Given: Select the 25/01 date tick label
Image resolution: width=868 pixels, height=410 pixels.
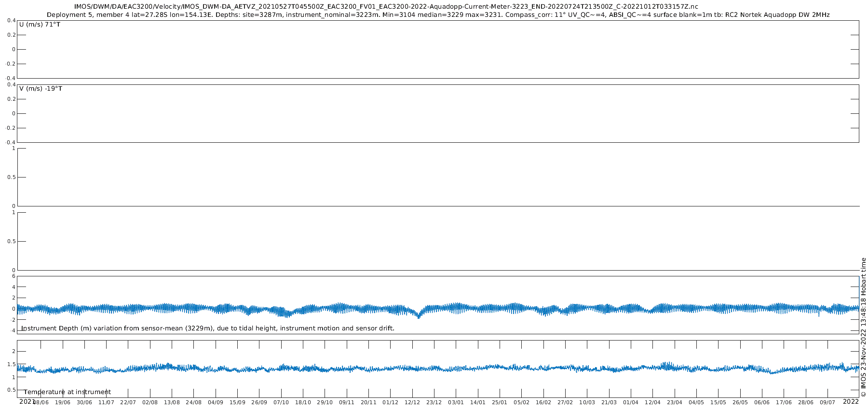Looking at the screenshot, I should coord(500,402).
